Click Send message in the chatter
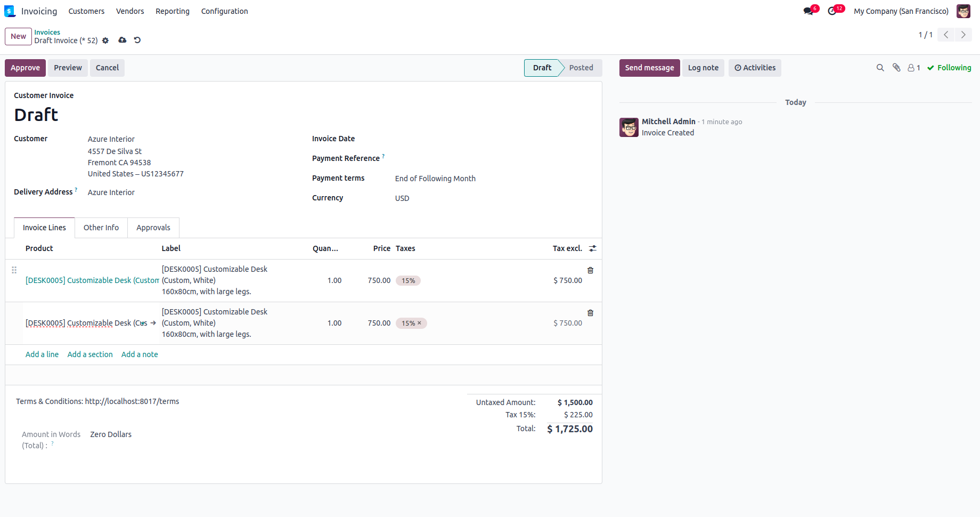Screen dimensions: 980x517 click(x=649, y=68)
